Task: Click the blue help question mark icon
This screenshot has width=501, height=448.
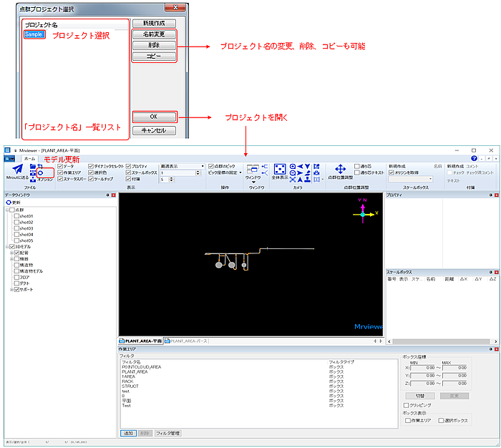Action: (x=474, y=158)
